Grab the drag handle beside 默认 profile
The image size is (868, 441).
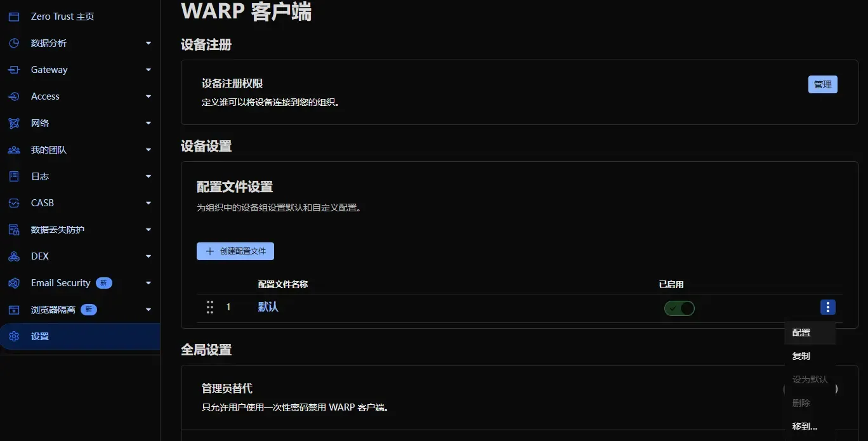click(x=209, y=307)
